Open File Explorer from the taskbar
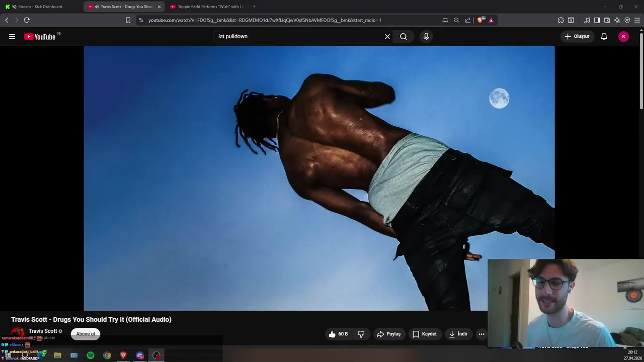Viewport: 644px width, 362px height. tap(57, 355)
